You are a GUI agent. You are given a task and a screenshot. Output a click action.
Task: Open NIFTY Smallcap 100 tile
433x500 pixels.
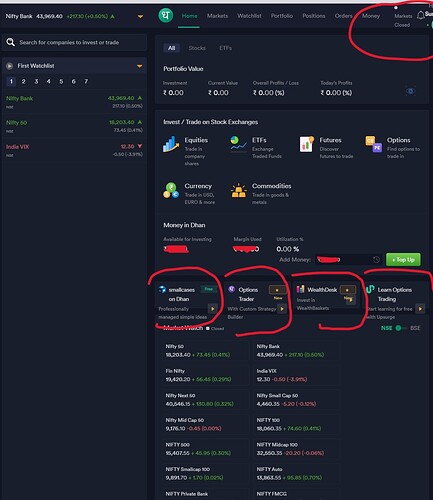tap(204, 473)
